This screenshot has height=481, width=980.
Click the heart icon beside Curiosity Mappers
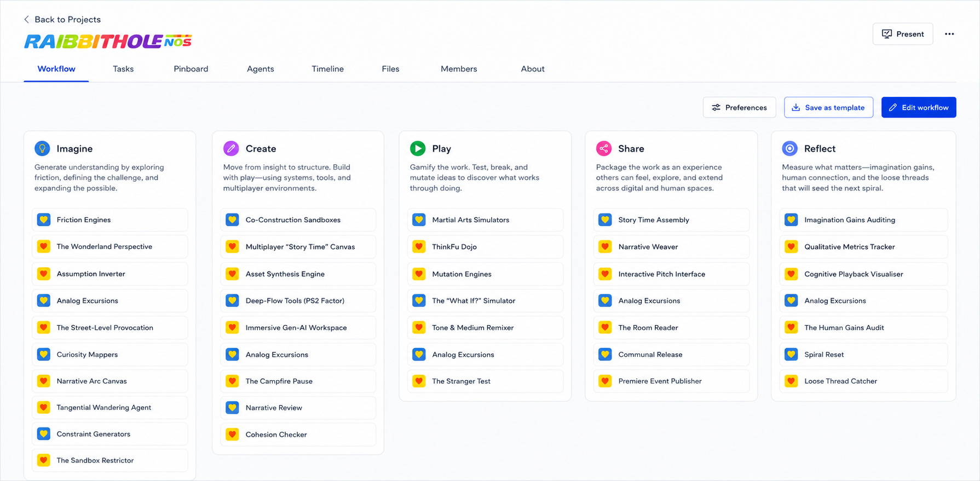[44, 355]
